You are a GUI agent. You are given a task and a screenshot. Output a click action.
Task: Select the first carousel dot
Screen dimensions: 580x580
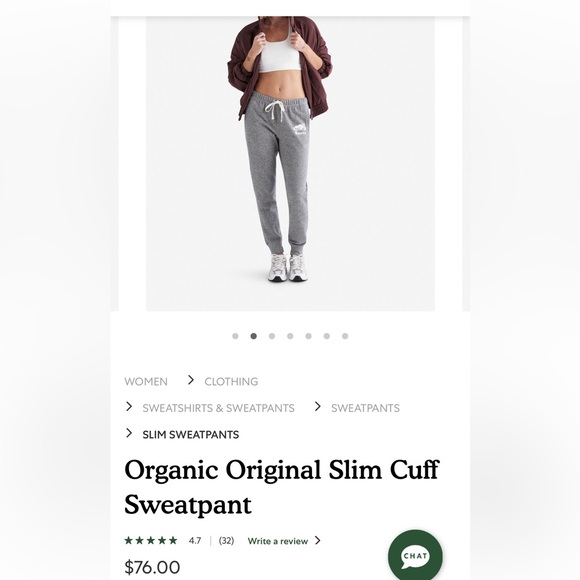click(x=235, y=336)
